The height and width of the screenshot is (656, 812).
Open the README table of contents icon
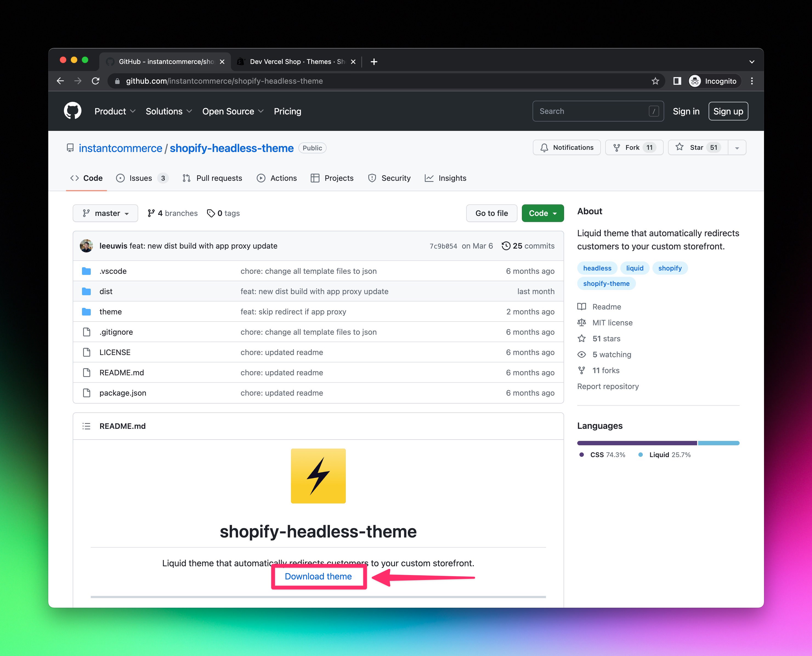[86, 426]
